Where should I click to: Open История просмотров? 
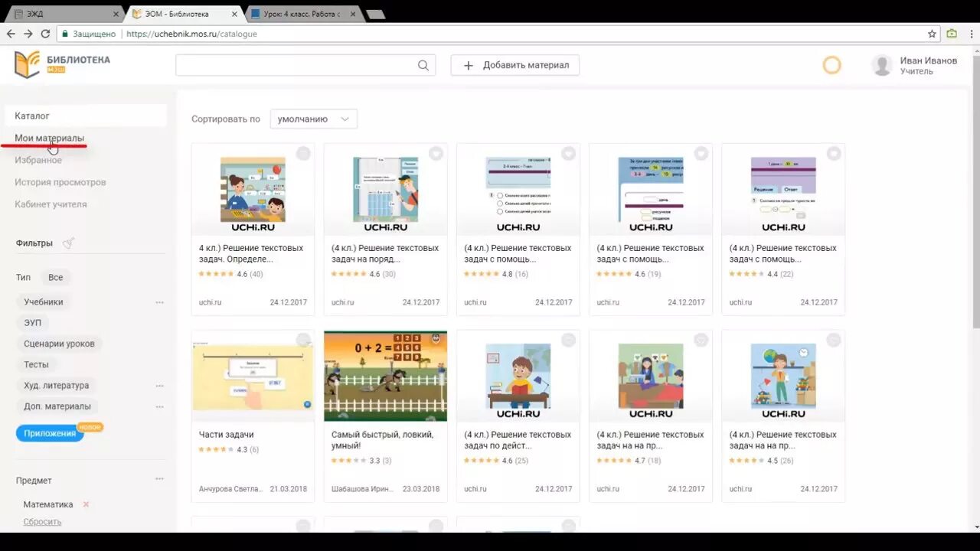coord(60,182)
